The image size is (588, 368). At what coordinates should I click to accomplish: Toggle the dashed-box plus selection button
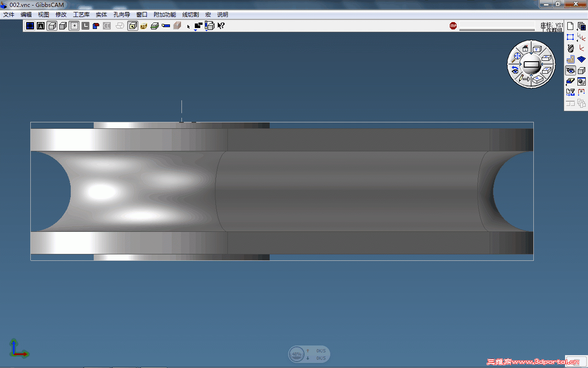click(x=74, y=26)
